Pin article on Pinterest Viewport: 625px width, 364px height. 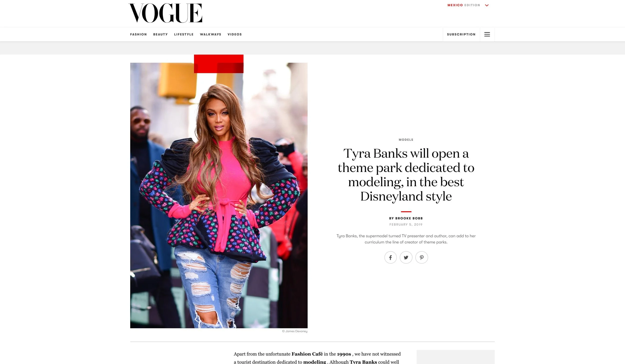click(421, 257)
